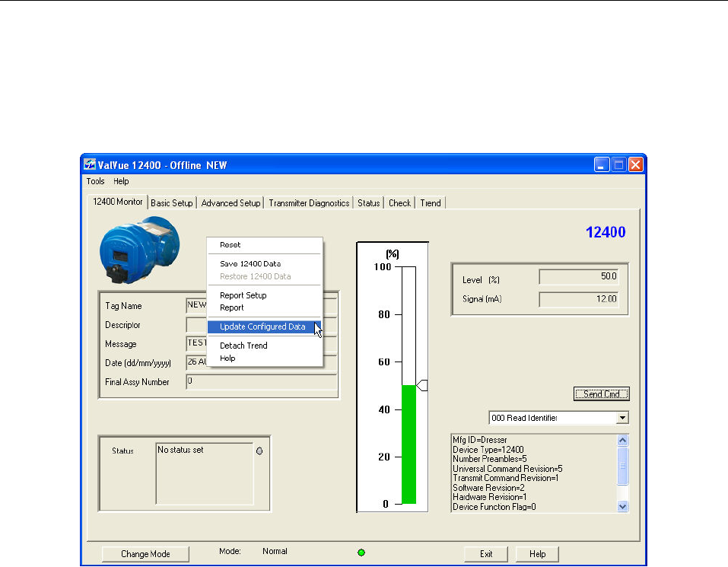Show the Trend tab

(x=431, y=203)
